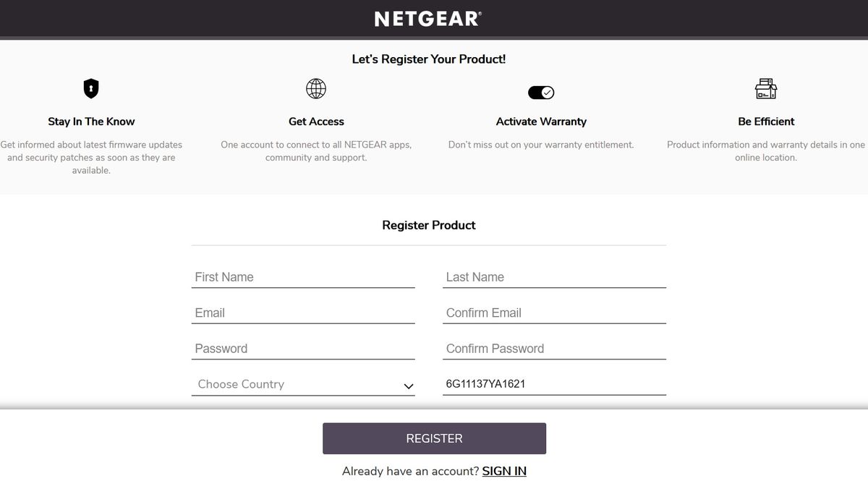Click the NETGEAR logo in the header
Image resolution: width=868 pixels, height=489 pixels.
click(425, 17)
